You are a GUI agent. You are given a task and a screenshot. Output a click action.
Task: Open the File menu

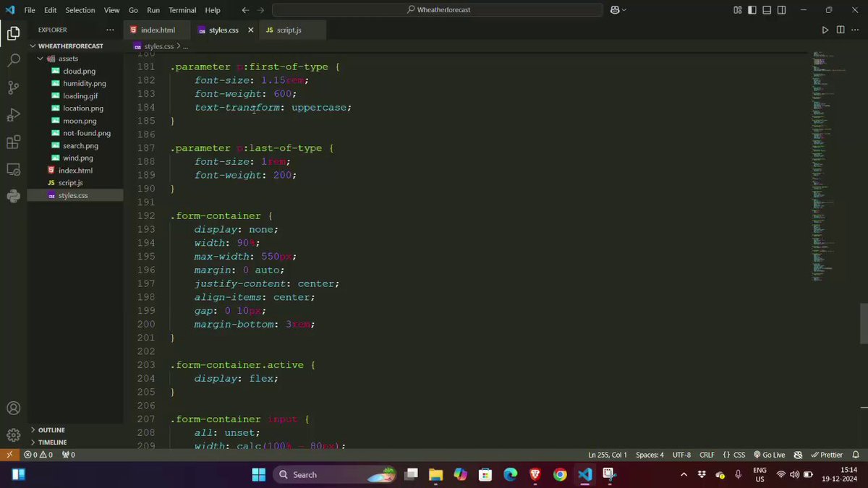[30, 10]
